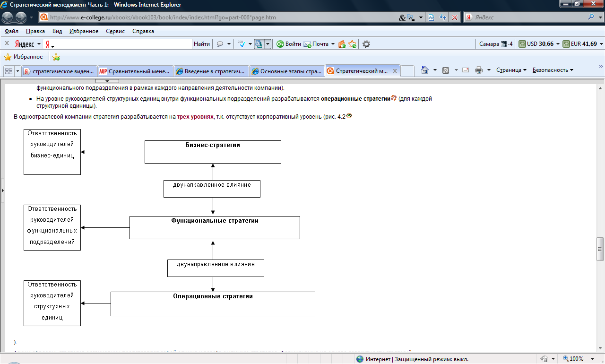The width and height of the screenshot is (605, 364).
Task: Go back with the browser Back arrow
Action: point(8,17)
